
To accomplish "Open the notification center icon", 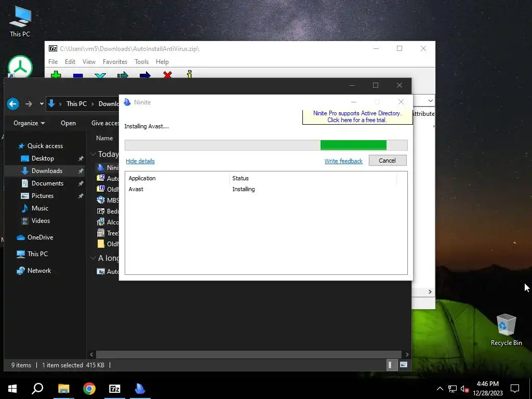I will coord(515,389).
